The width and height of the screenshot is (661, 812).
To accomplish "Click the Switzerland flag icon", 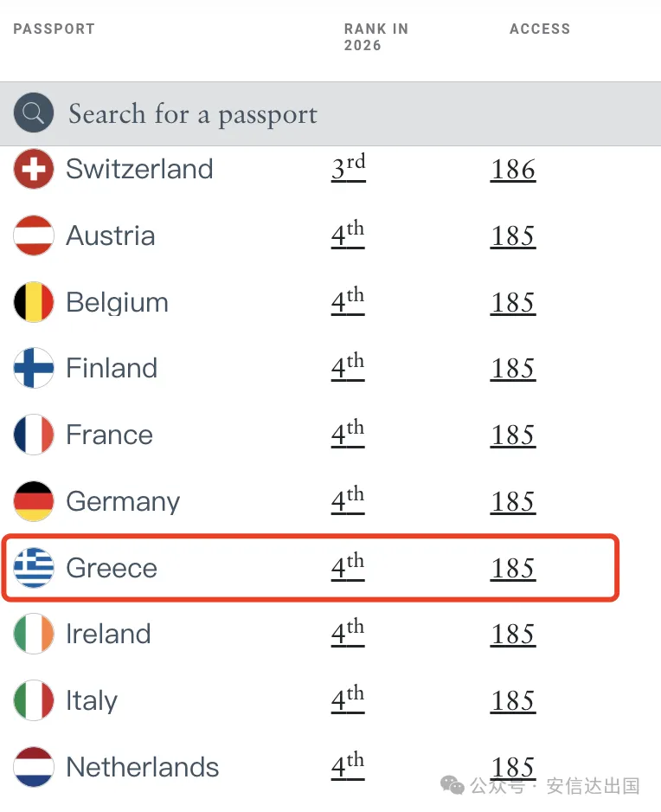I will pyautogui.click(x=34, y=169).
